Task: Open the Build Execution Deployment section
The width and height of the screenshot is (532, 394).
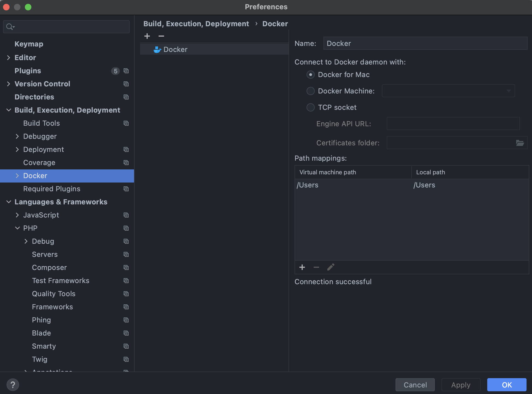Action: coord(67,110)
